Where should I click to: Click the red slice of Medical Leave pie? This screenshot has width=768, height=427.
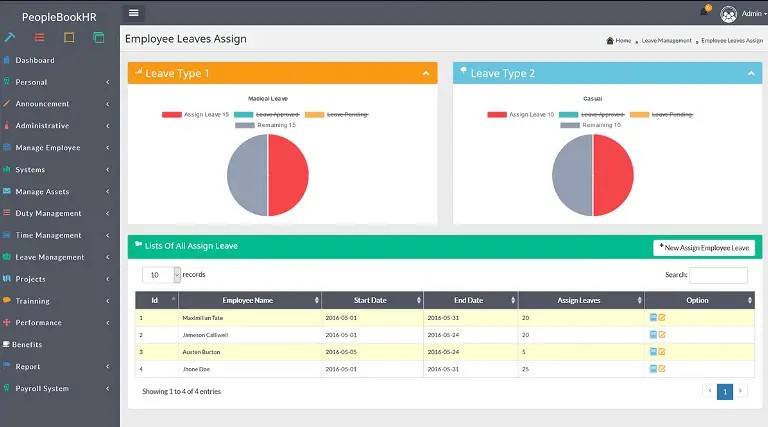coord(289,175)
